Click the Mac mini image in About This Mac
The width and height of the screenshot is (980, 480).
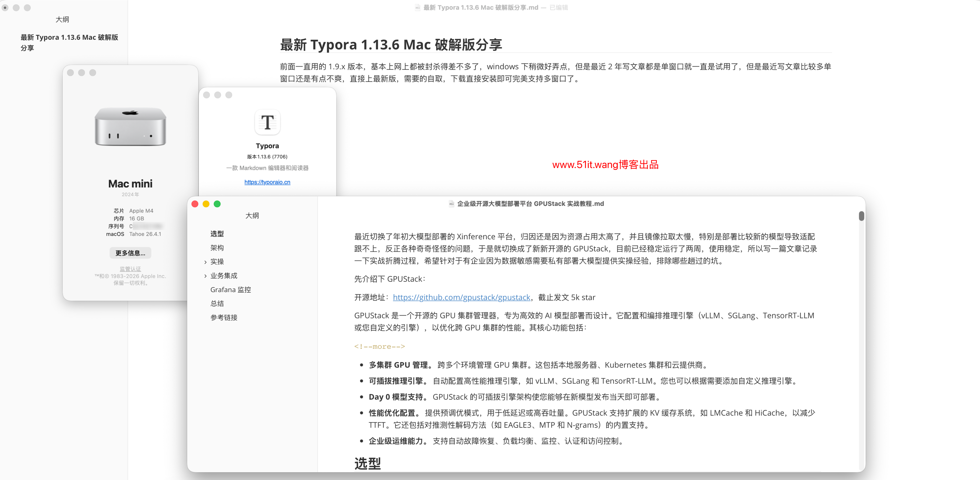130,127
